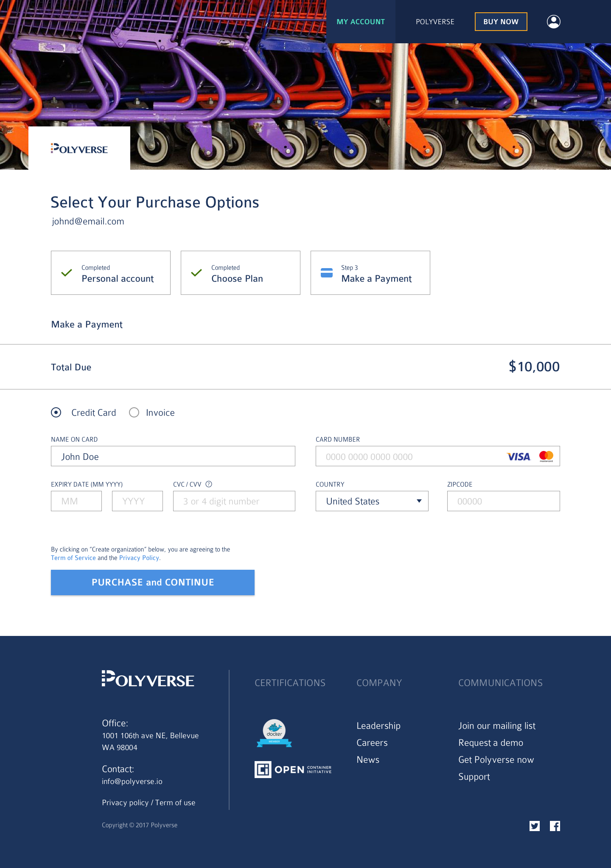
Task: Click the Docker member certification badge
Action: (274, 733)
